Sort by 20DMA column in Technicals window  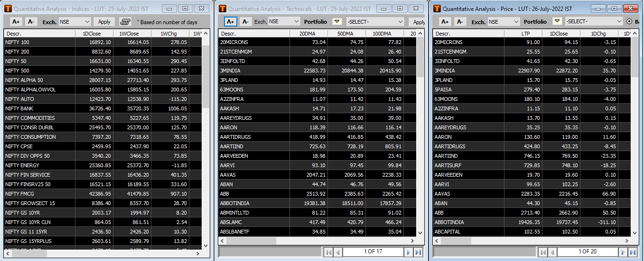pos(308,34)
